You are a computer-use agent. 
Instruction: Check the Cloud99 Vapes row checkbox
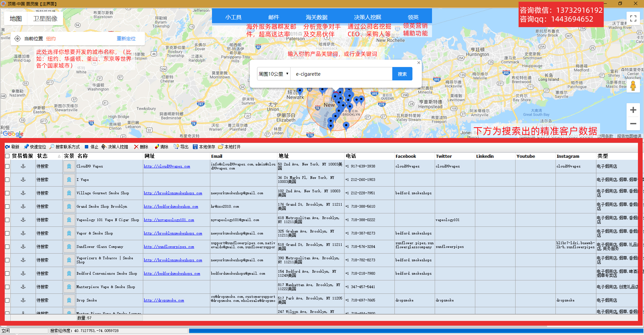coord(7,166)
